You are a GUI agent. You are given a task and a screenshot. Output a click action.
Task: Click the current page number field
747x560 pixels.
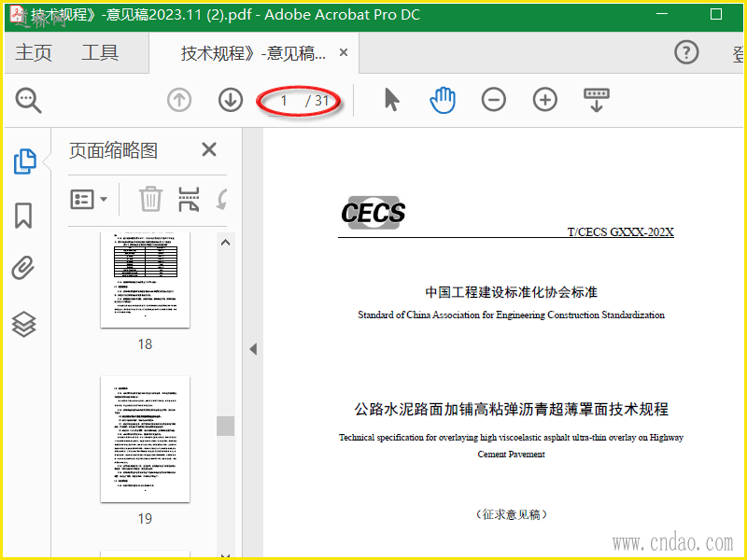284,101
